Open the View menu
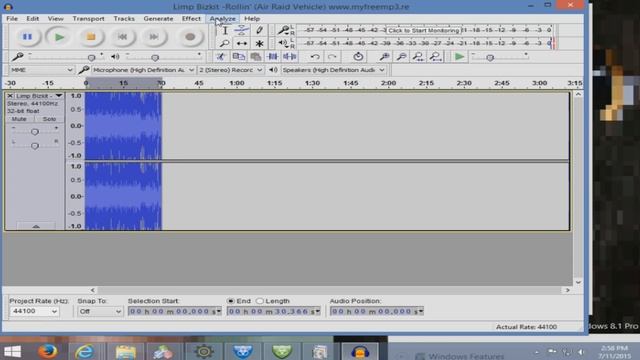Screen dimensions: 640x360 (56, 19)
